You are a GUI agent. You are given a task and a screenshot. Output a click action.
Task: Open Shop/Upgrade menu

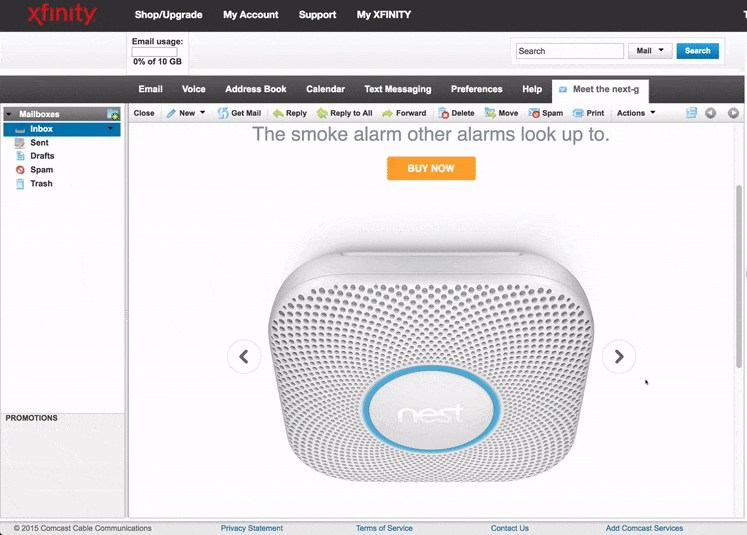168,15
